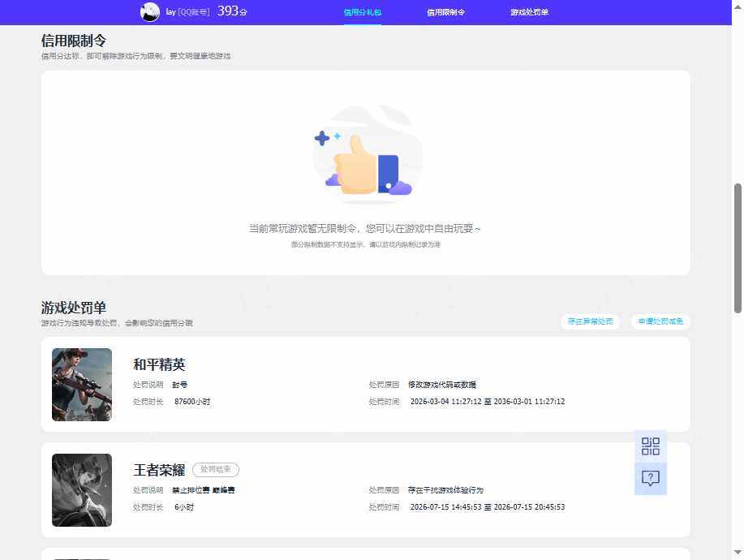744x560 pixels.
Task: Click the 游戏行为违规导致处罚 subtitle
Action: [117, 323]
